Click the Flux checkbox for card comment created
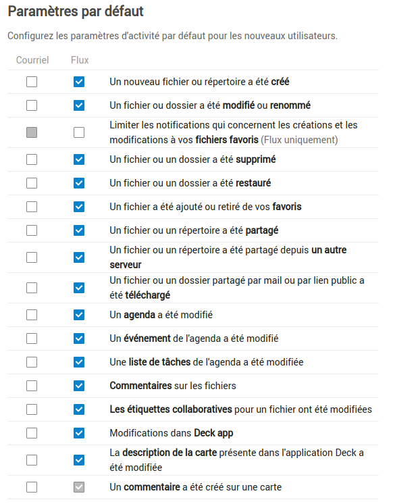 79,487
